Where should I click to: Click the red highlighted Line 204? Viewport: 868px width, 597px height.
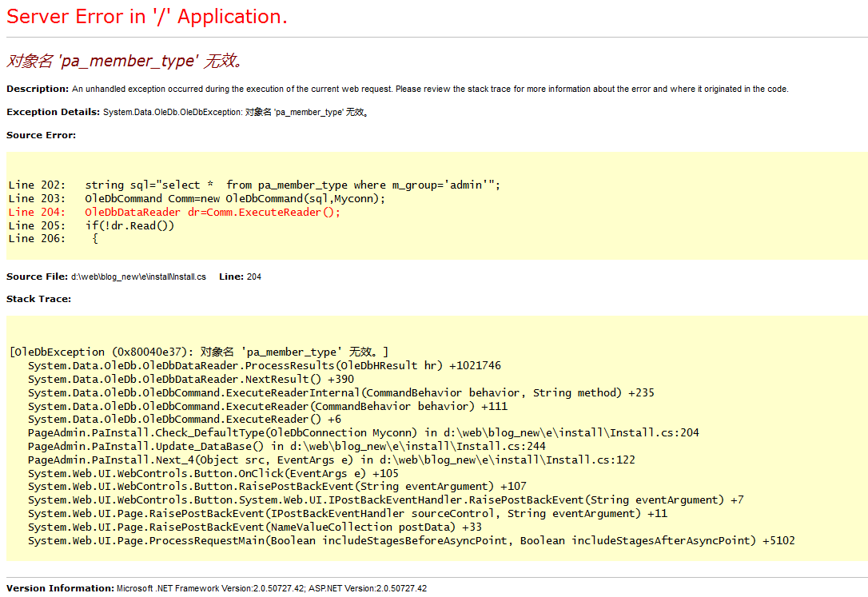[174, 212]
